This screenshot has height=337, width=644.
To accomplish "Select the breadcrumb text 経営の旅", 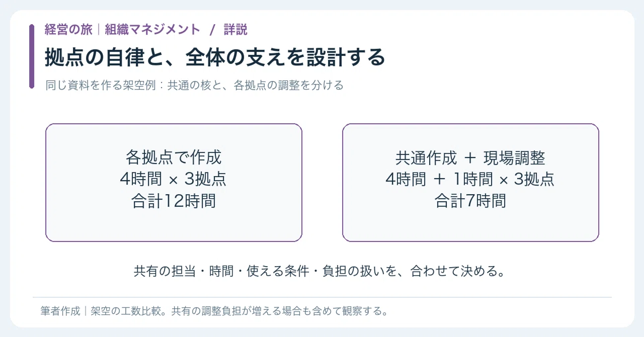I will [x=68, y=30].
